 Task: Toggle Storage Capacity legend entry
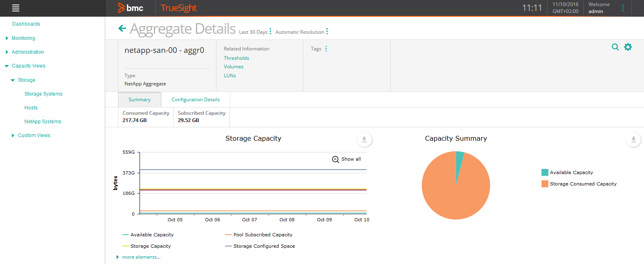146,246
